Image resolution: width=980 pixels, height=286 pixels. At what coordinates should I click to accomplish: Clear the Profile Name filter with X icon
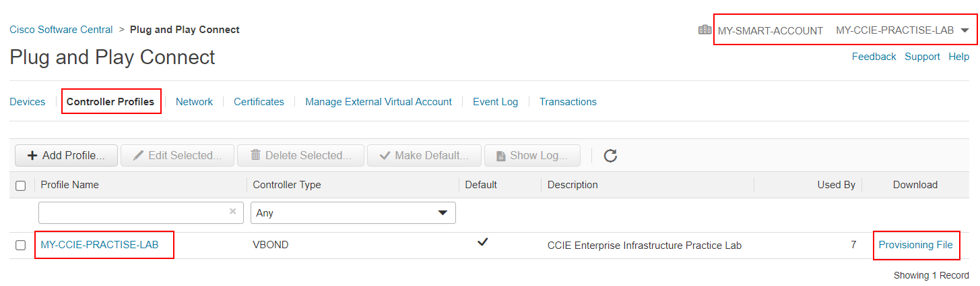click(232, 212)
